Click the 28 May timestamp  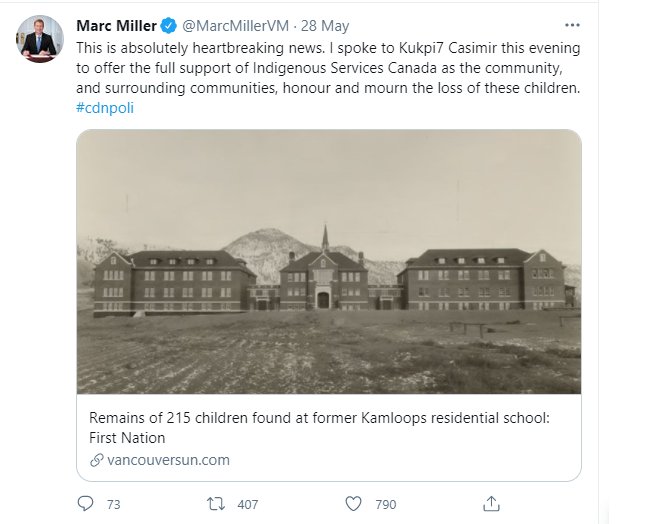[325, 26]
